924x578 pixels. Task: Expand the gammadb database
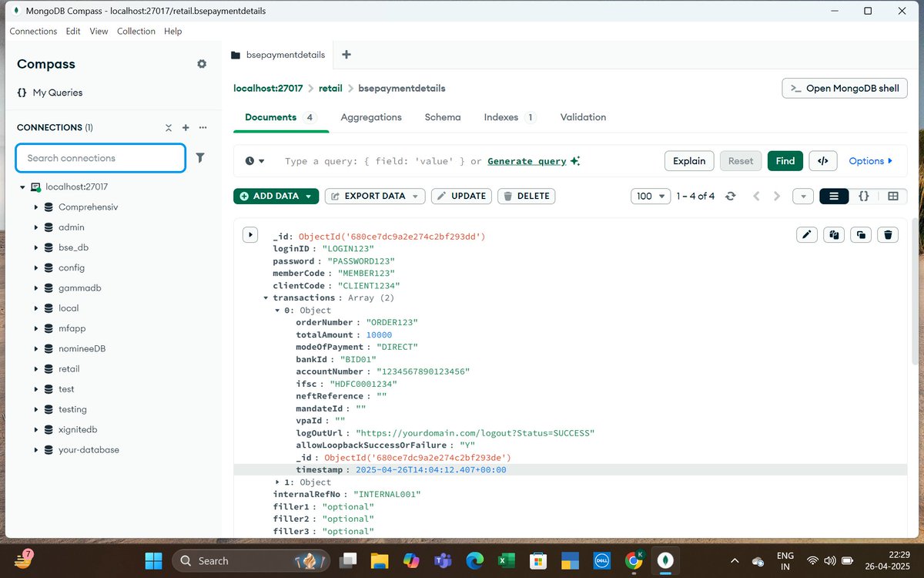pos(36,288)
